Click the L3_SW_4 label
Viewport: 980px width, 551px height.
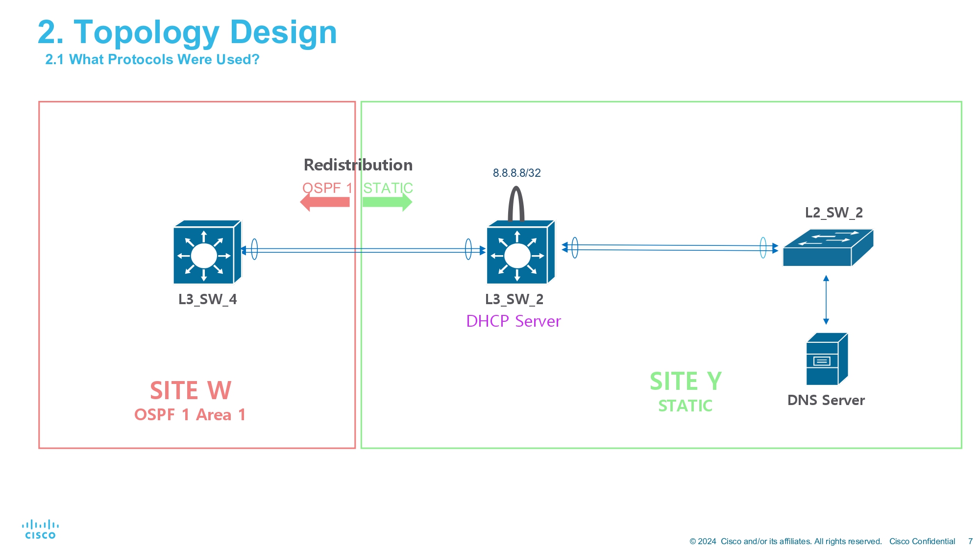pyautogui.click(x=207, y=299)
